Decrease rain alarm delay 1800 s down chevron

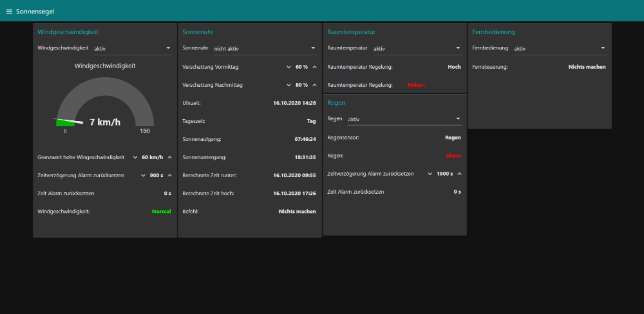(x=430, y=174)
